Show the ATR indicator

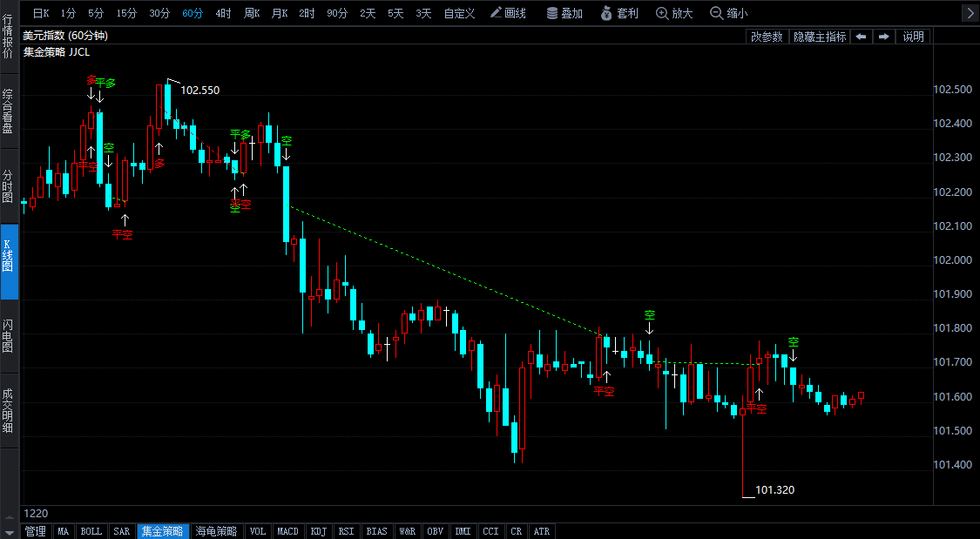tap(542, 531)
